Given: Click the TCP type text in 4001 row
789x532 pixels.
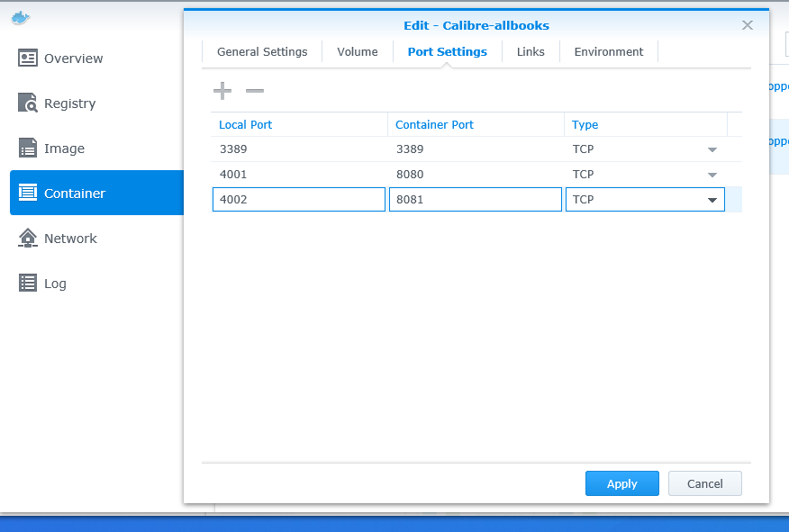Looking at the screenshot, I should point(584,175).
